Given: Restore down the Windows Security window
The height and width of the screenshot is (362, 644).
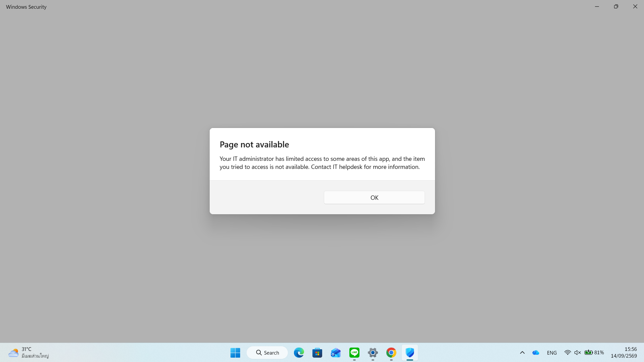Looking at the screenshot, I should [x=616, y=6].
